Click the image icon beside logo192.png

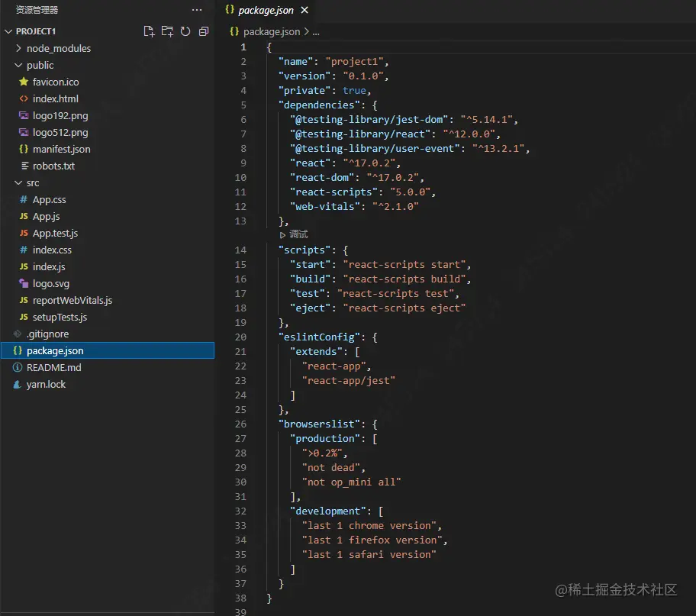[x=24, y=115]
